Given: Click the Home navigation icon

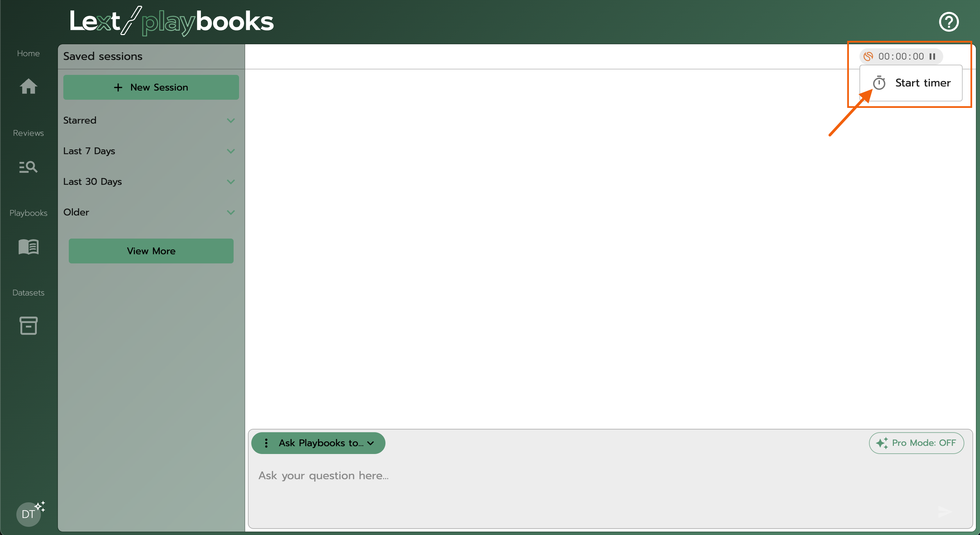Looking at the screenshot, I should 28,86.
